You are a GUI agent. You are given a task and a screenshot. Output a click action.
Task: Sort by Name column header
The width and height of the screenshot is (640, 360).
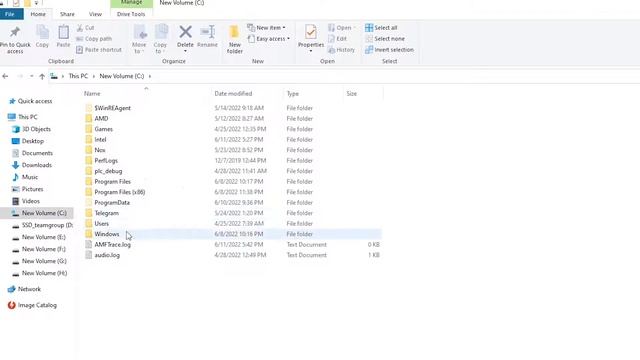pyautogui.click(x=92, y=94)
